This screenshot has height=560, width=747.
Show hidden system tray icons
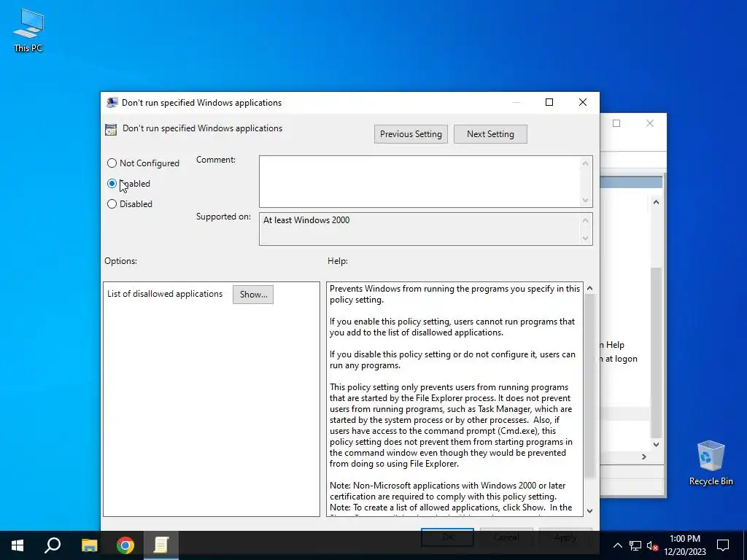[x=617, y=545]
